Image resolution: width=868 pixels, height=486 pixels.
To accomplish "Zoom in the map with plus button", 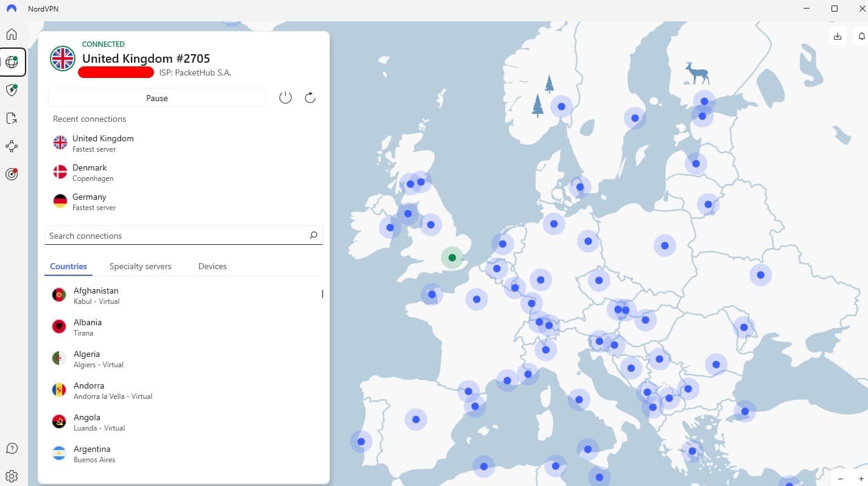I will (x=861, y=479).
